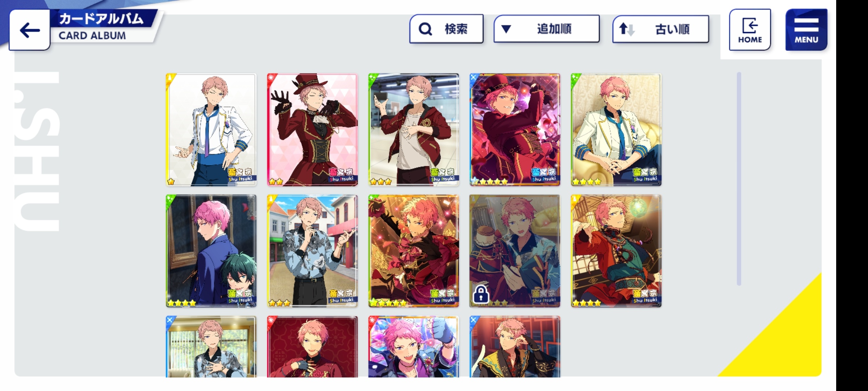View the five-star red hat rose card
Image resolution: width=868 pixels, height=391 pixels.
[515, 130]
